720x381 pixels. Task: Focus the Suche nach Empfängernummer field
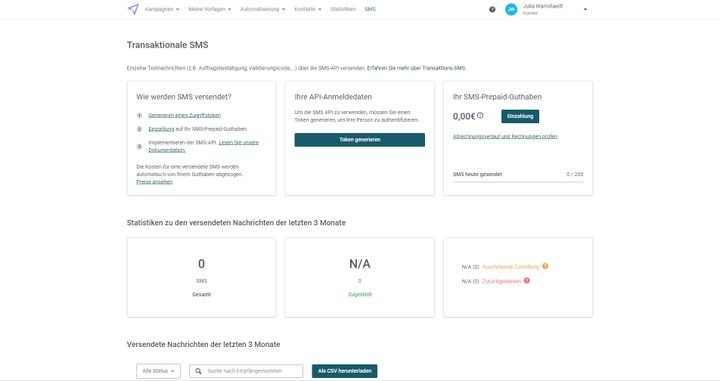tap(246, 371)
